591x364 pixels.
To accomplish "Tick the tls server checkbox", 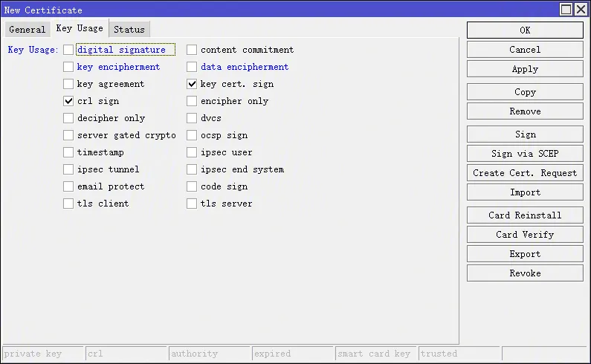I will 192,204.
